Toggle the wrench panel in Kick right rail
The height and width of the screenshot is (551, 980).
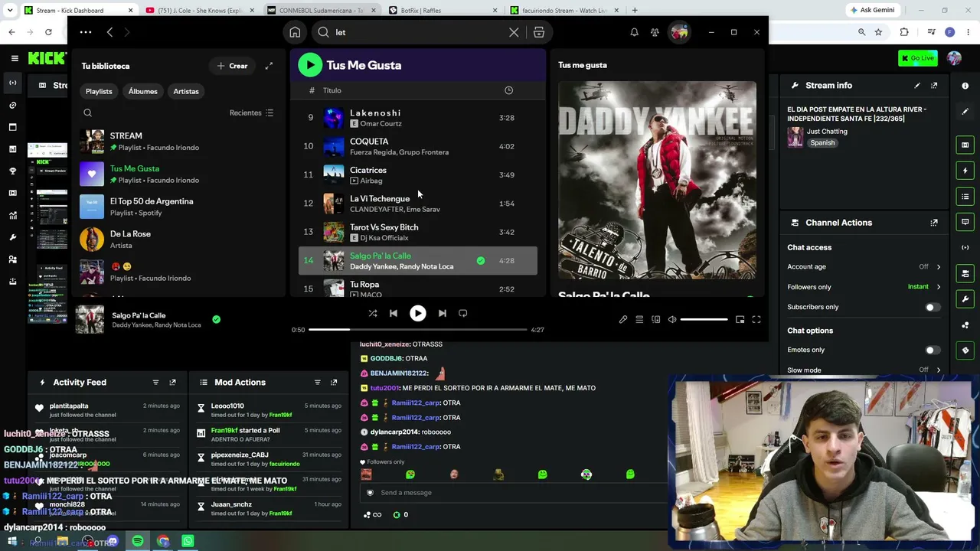965,299
